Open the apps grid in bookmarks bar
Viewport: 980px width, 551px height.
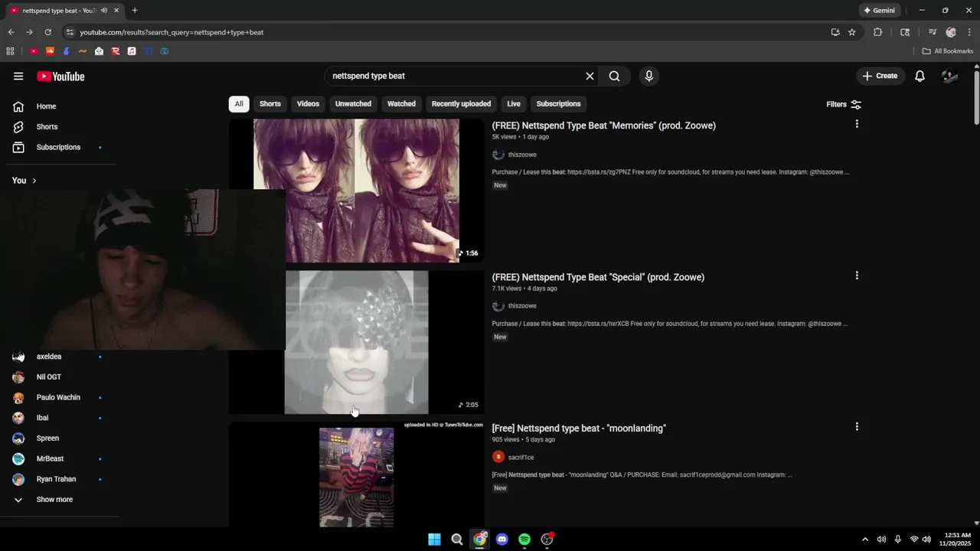(10, 51)
